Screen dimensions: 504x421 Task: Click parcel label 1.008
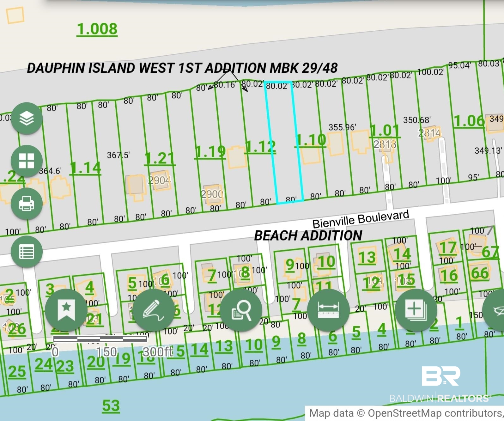[x=97, y=29]
